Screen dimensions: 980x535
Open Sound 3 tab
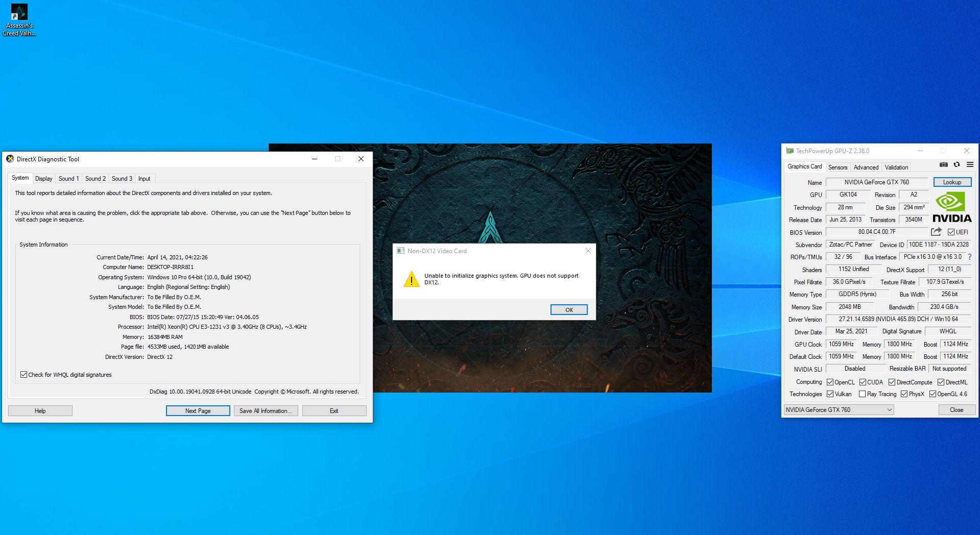[122, 179]
